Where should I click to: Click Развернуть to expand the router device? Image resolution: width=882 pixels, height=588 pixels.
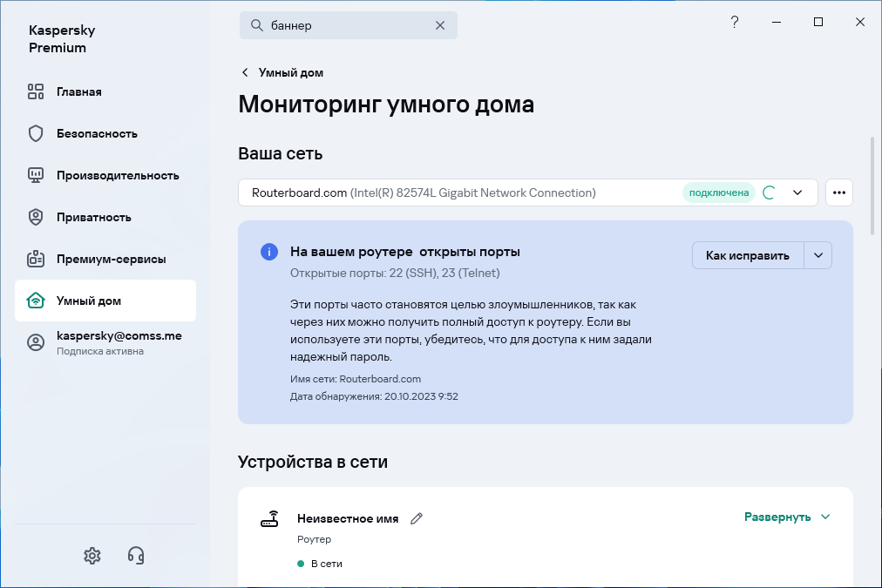click(x=787, y=517)
